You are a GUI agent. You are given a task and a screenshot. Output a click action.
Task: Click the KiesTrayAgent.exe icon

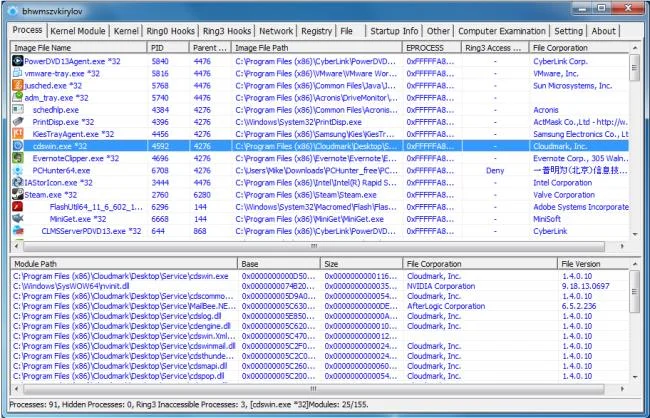coord(17,134)
